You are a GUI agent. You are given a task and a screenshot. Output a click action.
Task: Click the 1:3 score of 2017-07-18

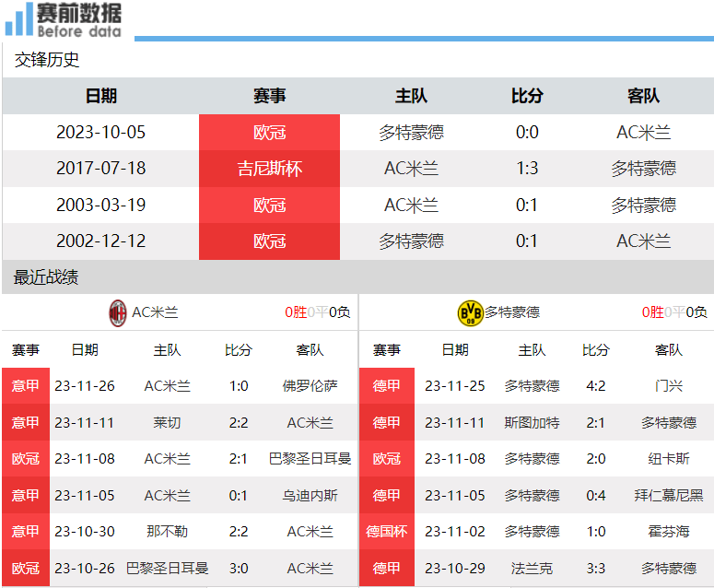tap(527, 169)
